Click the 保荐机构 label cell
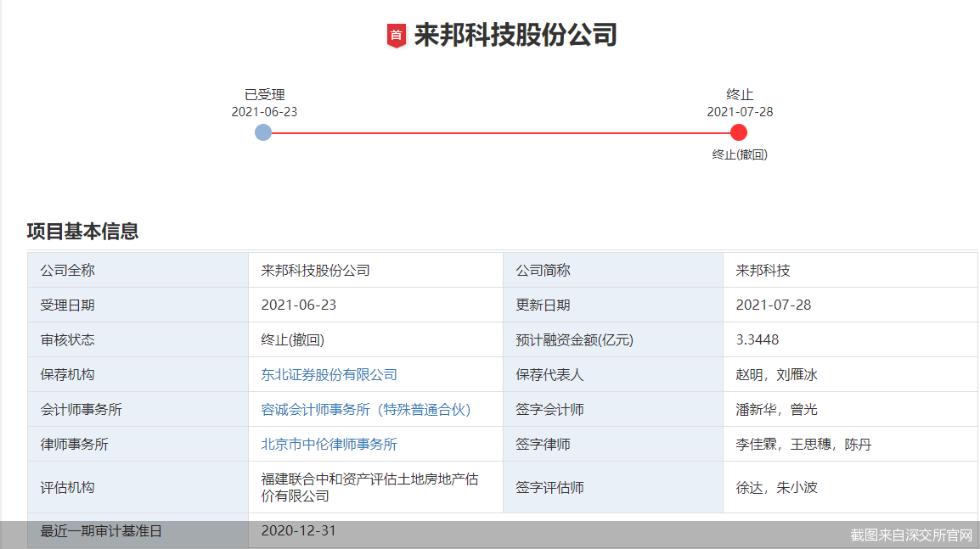The height and width of the screenshot is (549, 980). 138,375
